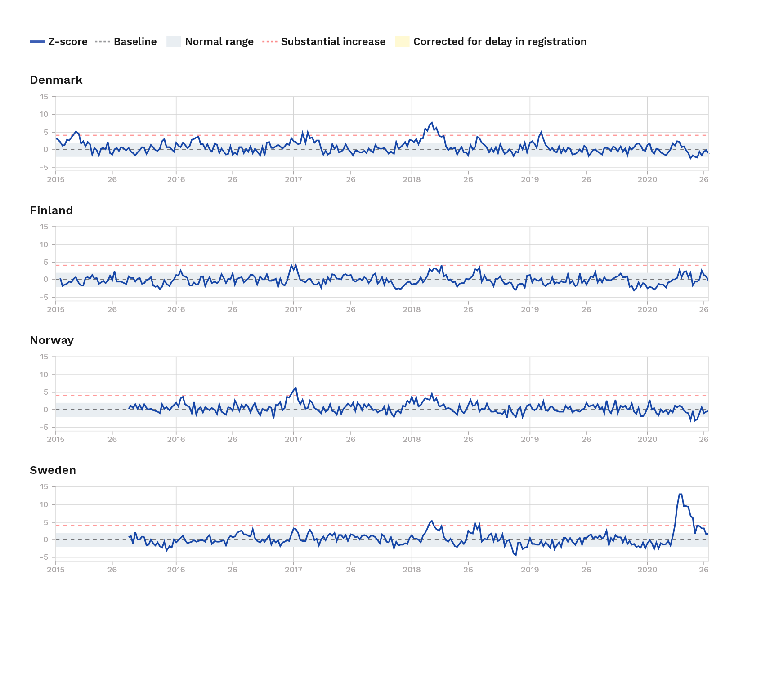Click the yellow delay correction legend swatch
779x700 pixels.
[x=402, y=42]
